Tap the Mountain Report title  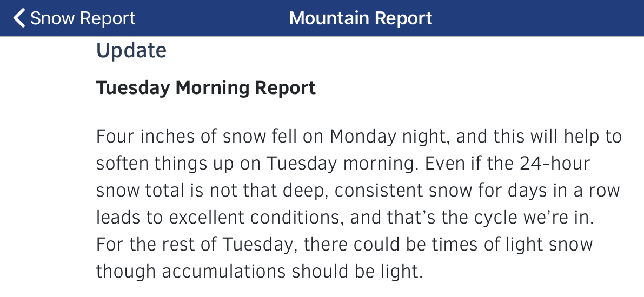tap(361, 18)
